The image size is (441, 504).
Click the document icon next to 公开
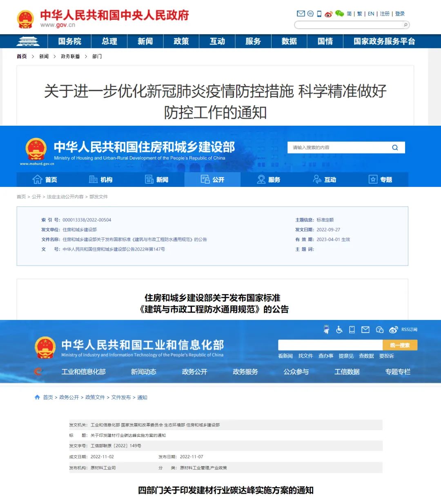point(205,180)
